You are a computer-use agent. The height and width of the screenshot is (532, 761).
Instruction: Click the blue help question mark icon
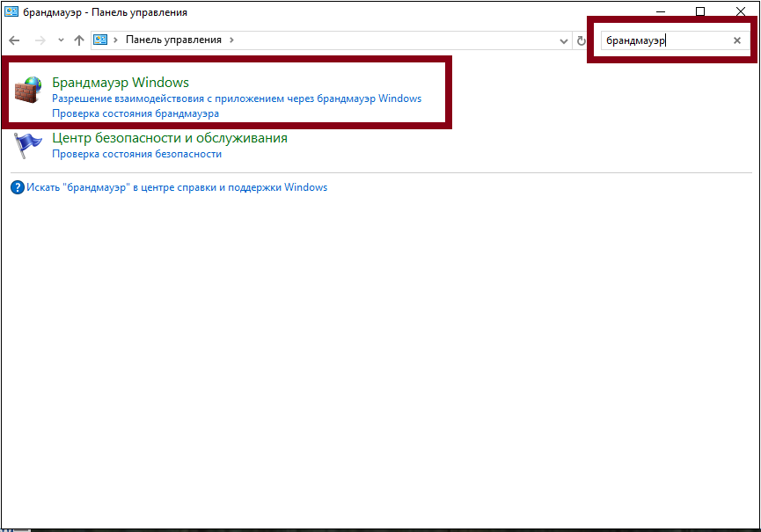(x=18, y=187)
